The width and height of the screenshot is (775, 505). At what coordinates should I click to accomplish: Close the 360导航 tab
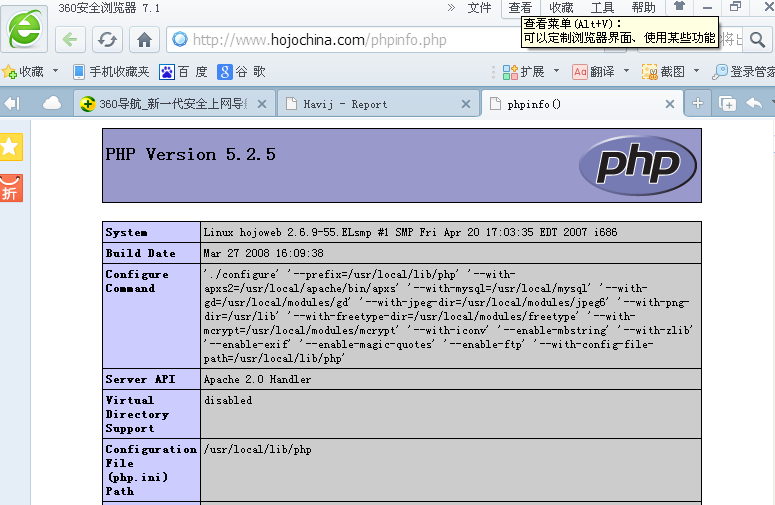coord(262,104)
